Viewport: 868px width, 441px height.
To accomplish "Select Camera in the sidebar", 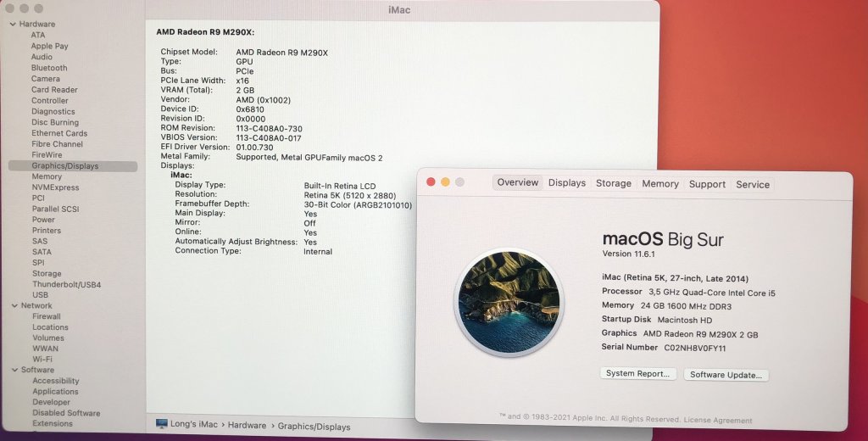I will point(46,79).
